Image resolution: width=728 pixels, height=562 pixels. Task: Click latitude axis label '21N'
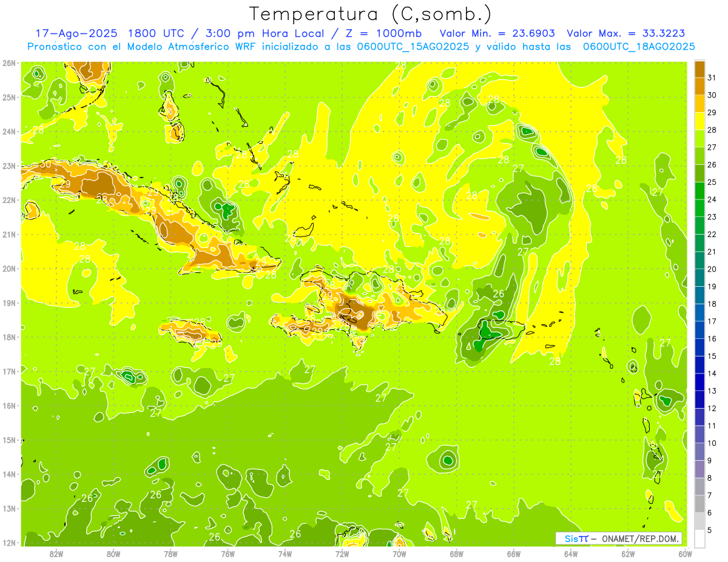[9, 234]
